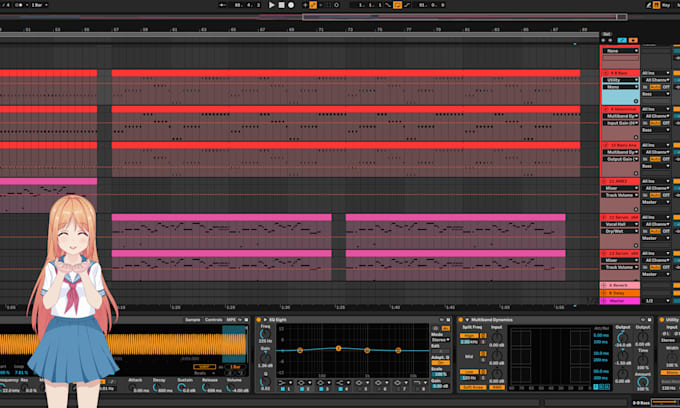Enable EQ Eight filter band 1 checkbox

[x=283, y=389]
